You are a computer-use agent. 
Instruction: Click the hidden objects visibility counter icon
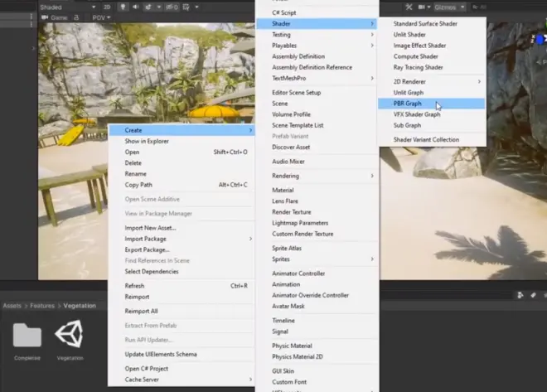click(172, 7)
